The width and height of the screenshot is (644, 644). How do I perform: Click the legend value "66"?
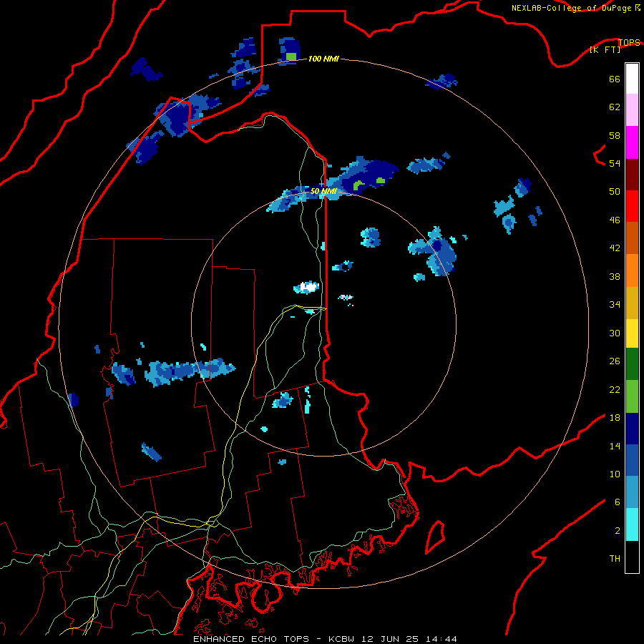point(615,79)
